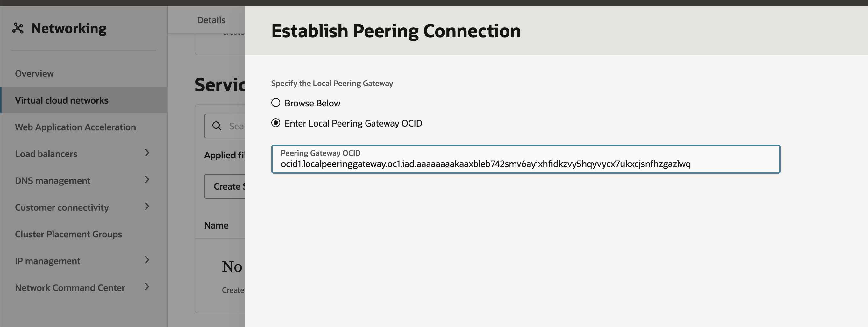Viewport: 868px width, 327px height.
Task: Open Cluster Placement Groups
Action: click(68, 234)
